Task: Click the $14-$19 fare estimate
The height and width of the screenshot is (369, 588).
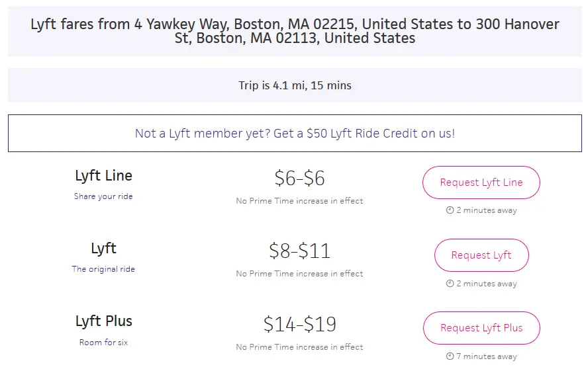Action: [x=299, y=324]
